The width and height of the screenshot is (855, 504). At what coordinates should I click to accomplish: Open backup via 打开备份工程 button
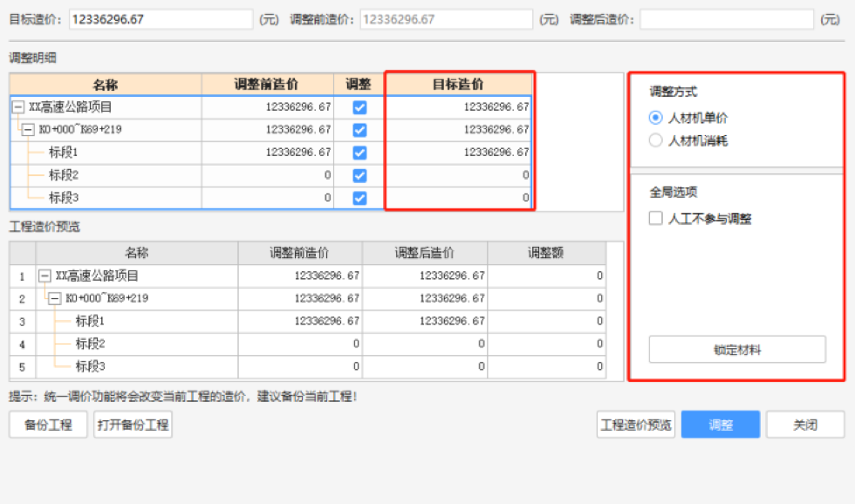(x=133, y=426)
